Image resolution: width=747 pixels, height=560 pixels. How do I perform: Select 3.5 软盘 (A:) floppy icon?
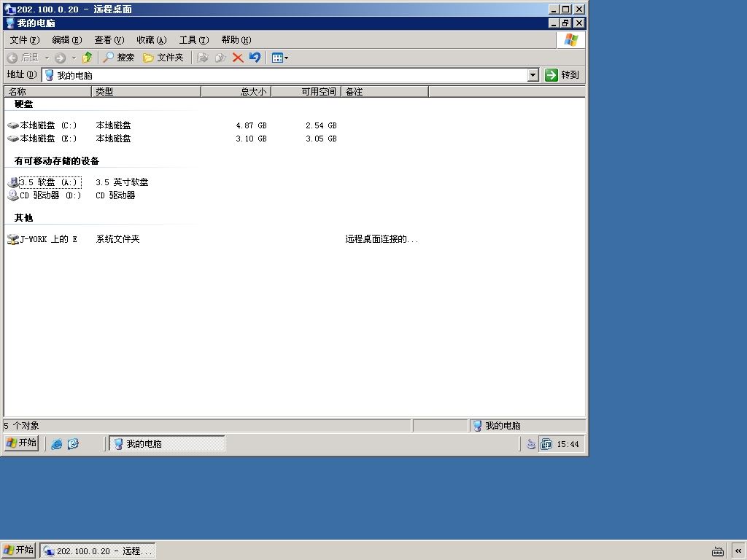(x=13, y=182)
